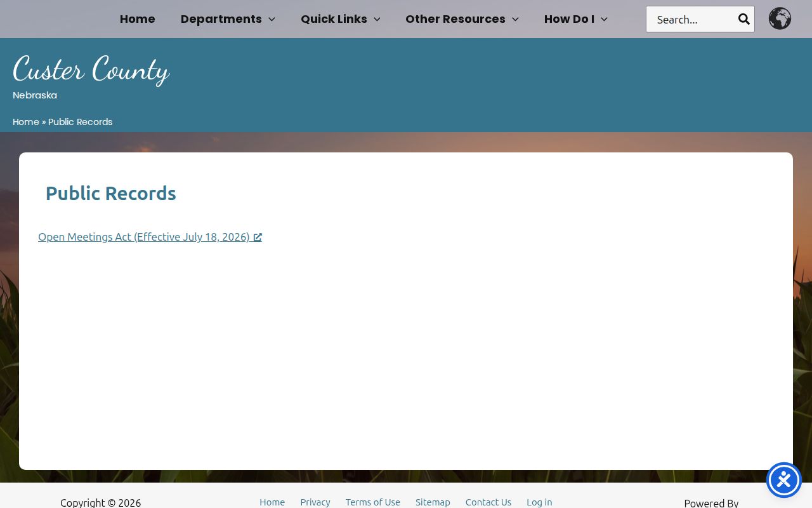812x508 pixels.
Task: Click the Public Records breadcrumb text
Action: [81, 122]
